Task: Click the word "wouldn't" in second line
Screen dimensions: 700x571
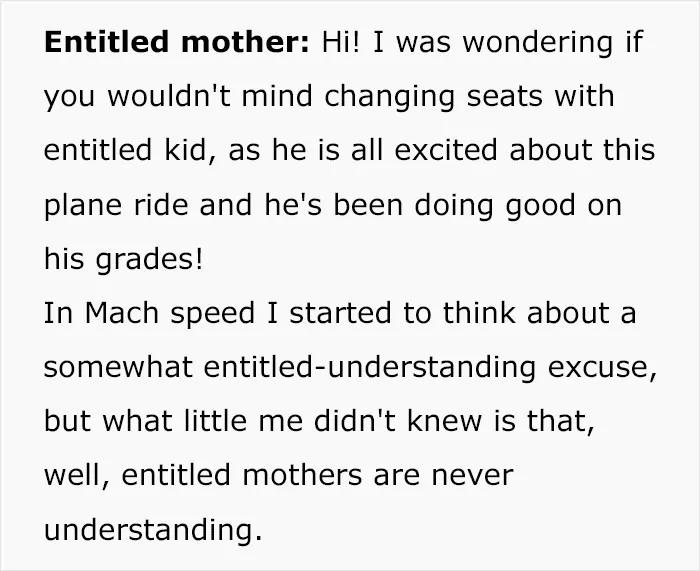Action: 169,96
